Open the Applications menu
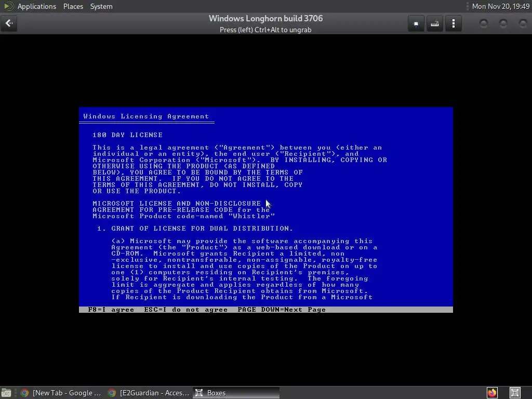532x399 pixels. pos(37,6)
